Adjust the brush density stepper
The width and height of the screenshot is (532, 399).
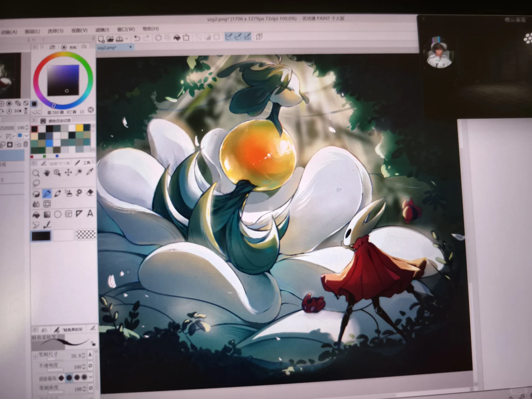[83, 389]
